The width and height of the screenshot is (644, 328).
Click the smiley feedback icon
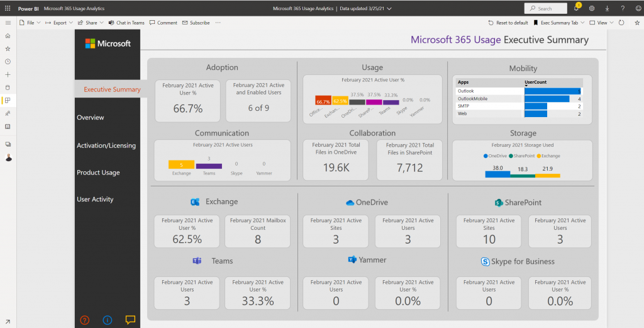pos(636,8)
